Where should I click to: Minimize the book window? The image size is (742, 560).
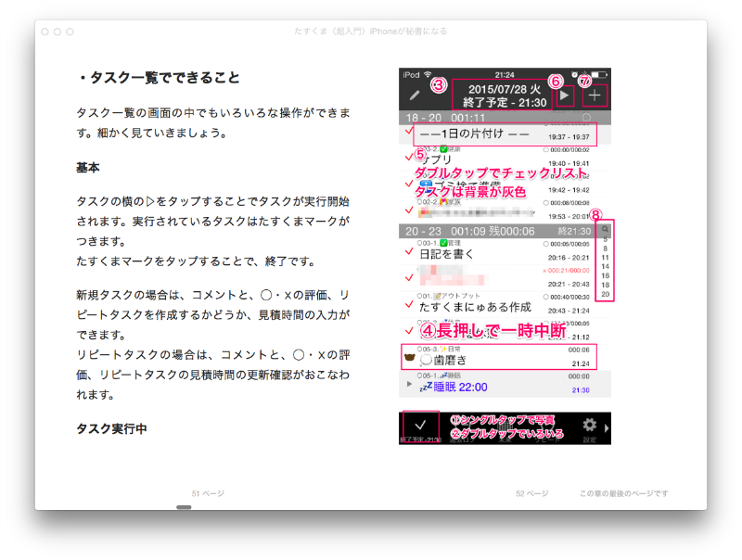58,32
